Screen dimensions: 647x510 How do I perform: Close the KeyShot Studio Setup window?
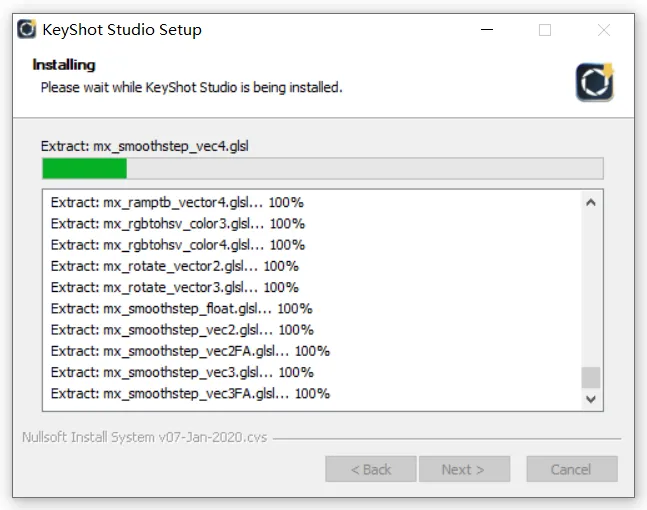[604, 30]
